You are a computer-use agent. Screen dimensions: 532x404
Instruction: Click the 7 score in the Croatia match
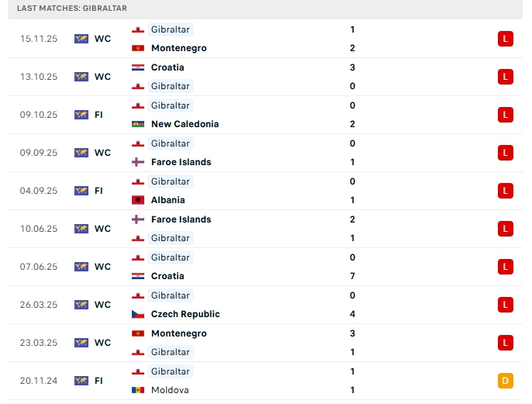point(352,276)
